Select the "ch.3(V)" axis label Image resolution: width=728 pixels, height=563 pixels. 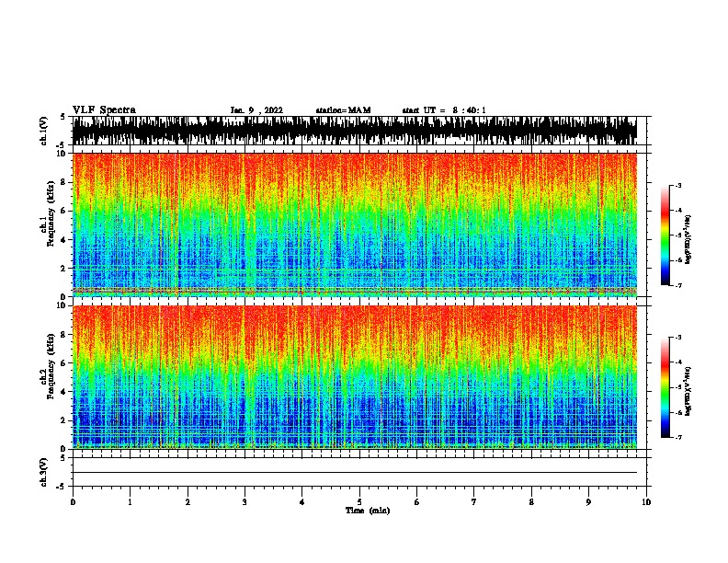pyautogui.click(x=44, y=472)
